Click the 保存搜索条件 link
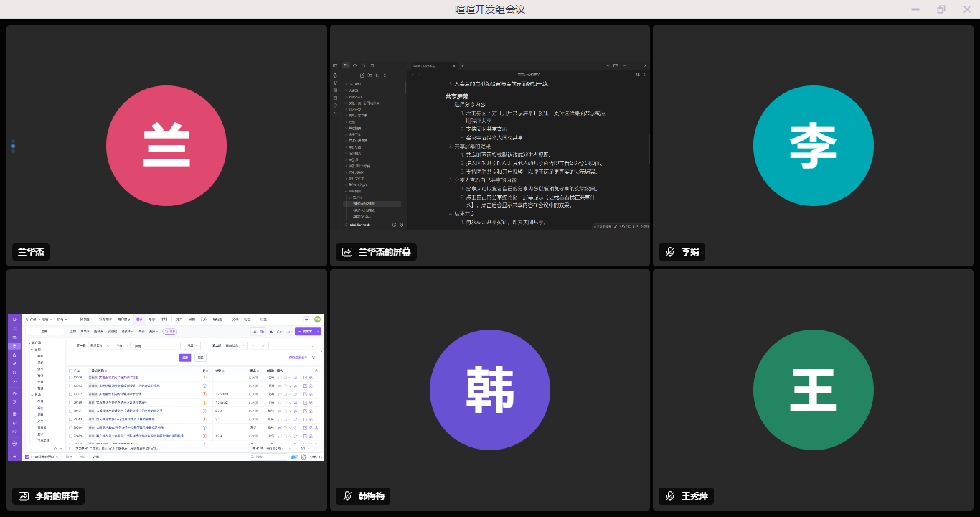This screenshot has height=517, width=980. 298,357
